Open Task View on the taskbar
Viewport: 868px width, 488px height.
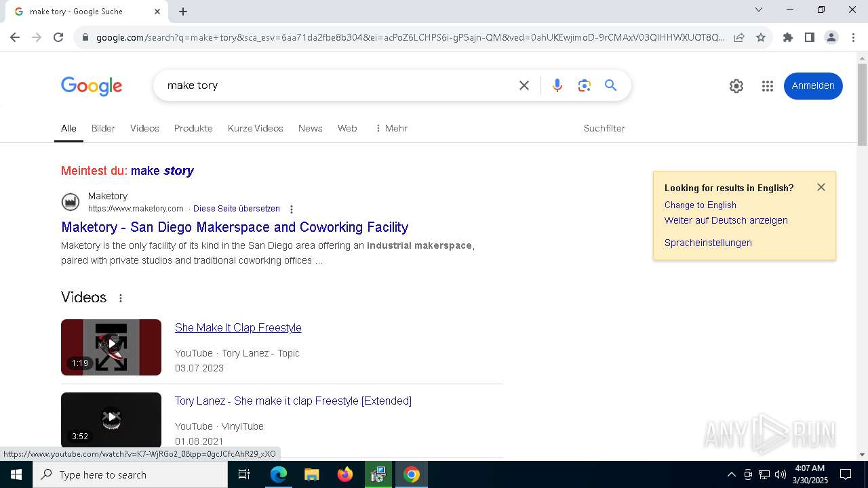click(x=244, y=474)
